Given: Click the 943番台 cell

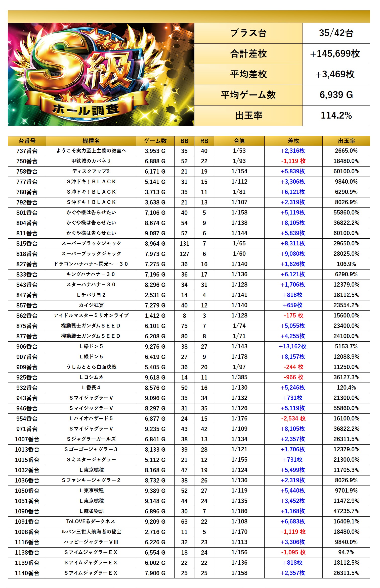Looking at the screenshot, I should [27, 398].
